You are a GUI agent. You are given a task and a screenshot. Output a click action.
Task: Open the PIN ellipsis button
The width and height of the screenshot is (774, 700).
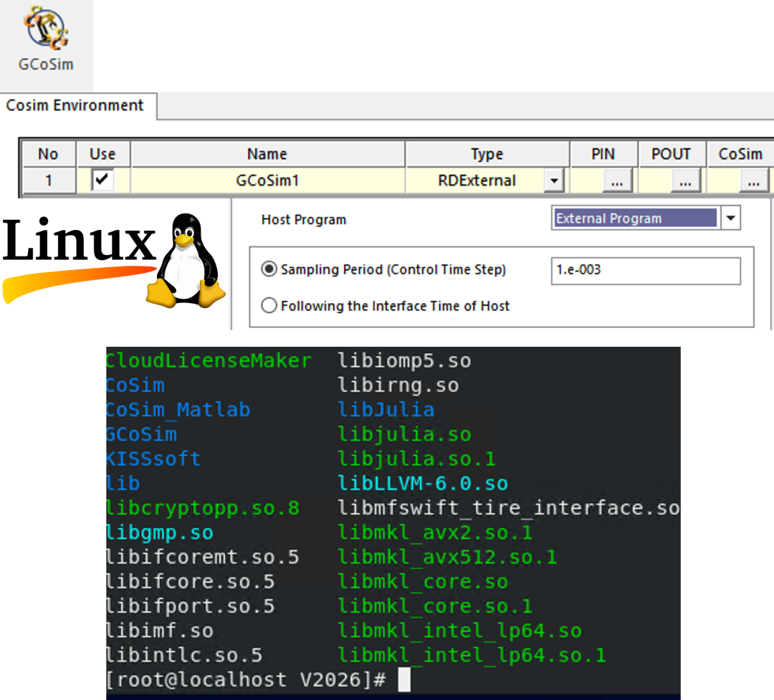[x=617, y=181]
